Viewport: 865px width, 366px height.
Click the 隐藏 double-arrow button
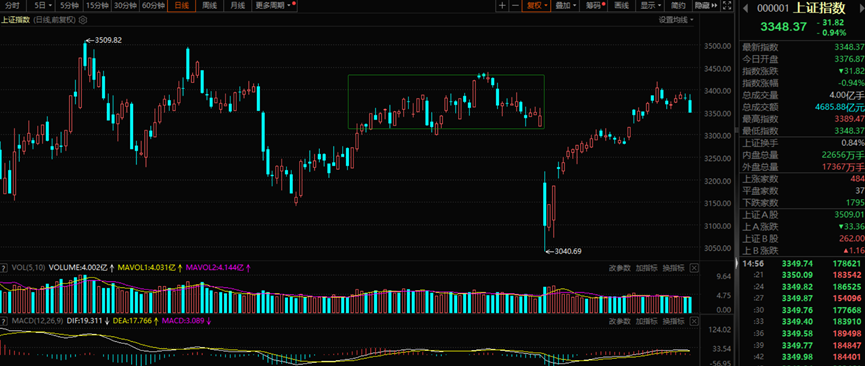pyautogui.click(x=706, y=6)
